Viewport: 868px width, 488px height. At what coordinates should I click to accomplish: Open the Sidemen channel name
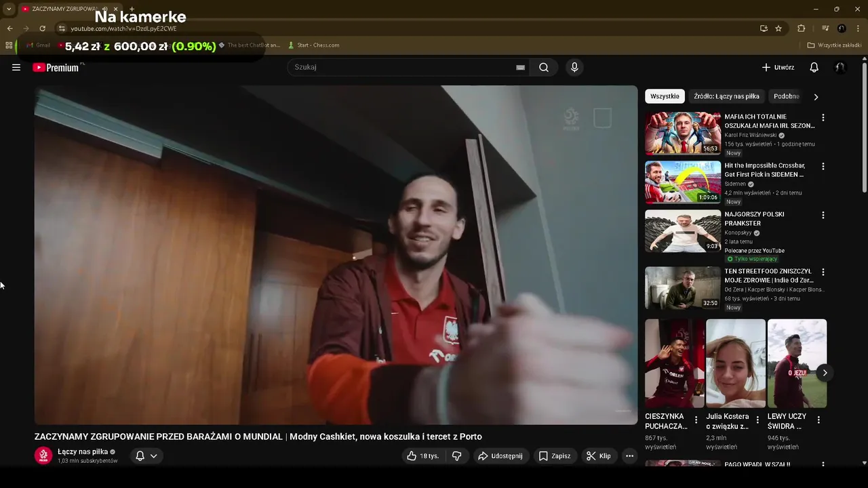[735, 184]
